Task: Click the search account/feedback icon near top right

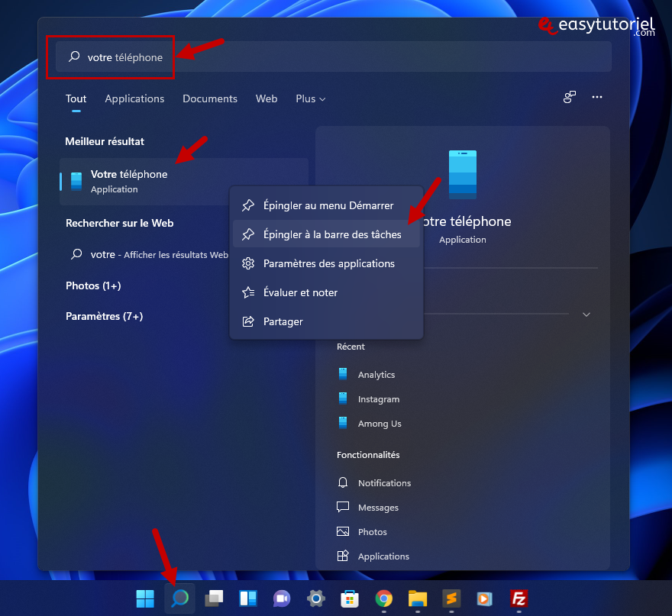Action: point(570,97)
